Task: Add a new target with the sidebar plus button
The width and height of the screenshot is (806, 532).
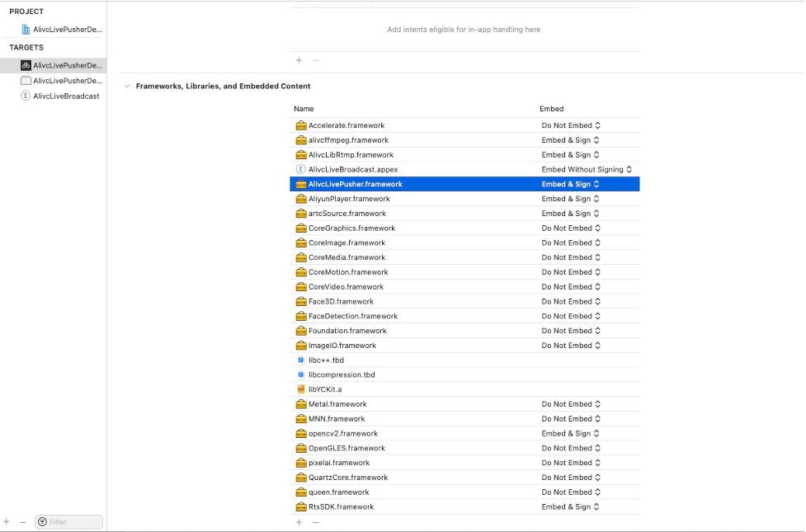Action: click(6, 522)
